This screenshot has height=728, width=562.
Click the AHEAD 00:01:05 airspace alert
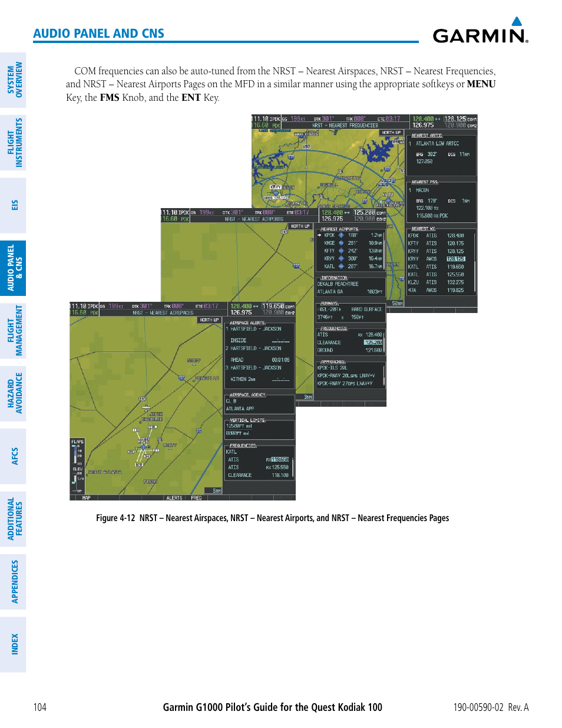(260, 360)
